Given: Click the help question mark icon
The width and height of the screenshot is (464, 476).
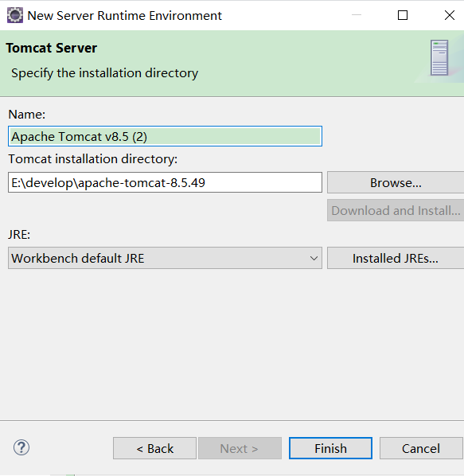Looking at the screenshot, I should 21,447.
